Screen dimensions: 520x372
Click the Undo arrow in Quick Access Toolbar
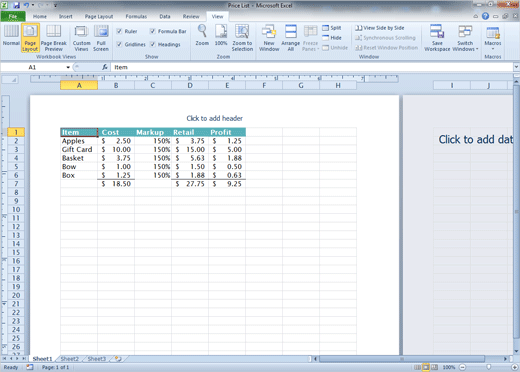(x=26, y=5)
